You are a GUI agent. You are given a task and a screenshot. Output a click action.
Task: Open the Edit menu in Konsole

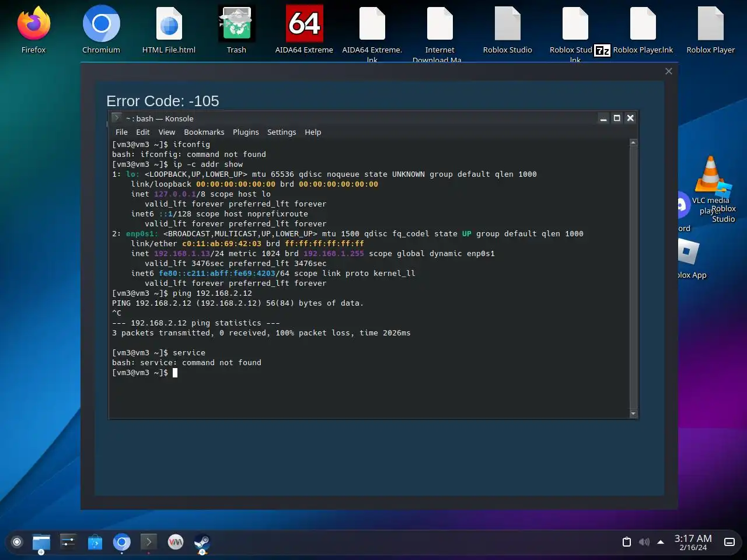pyautogui.click(x=143, y=132)
